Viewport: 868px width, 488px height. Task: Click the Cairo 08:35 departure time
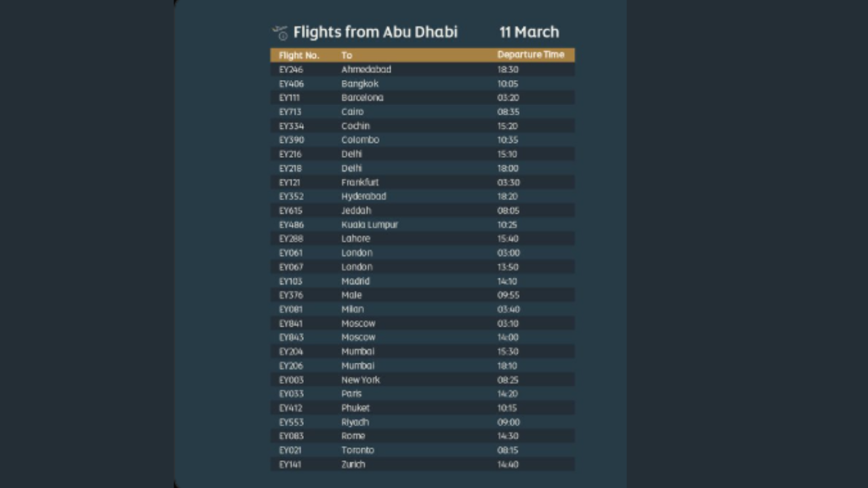(508, 112)
